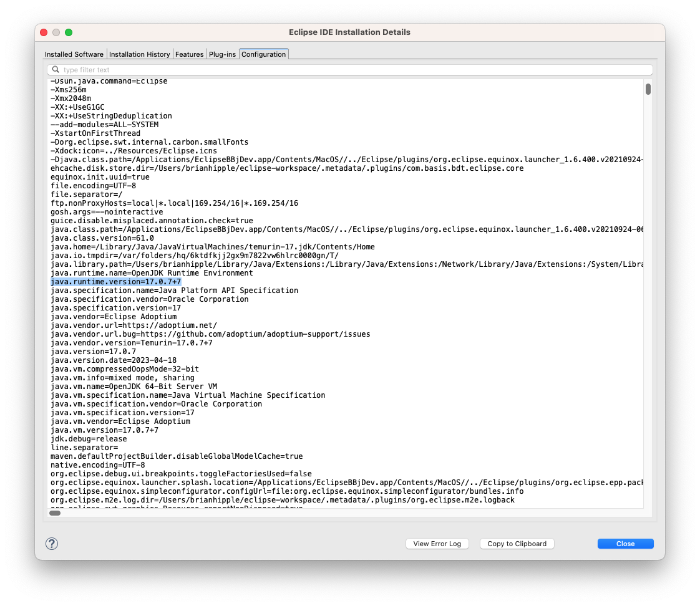
Task: Click the help question mark icon
Action: [52, 544]
